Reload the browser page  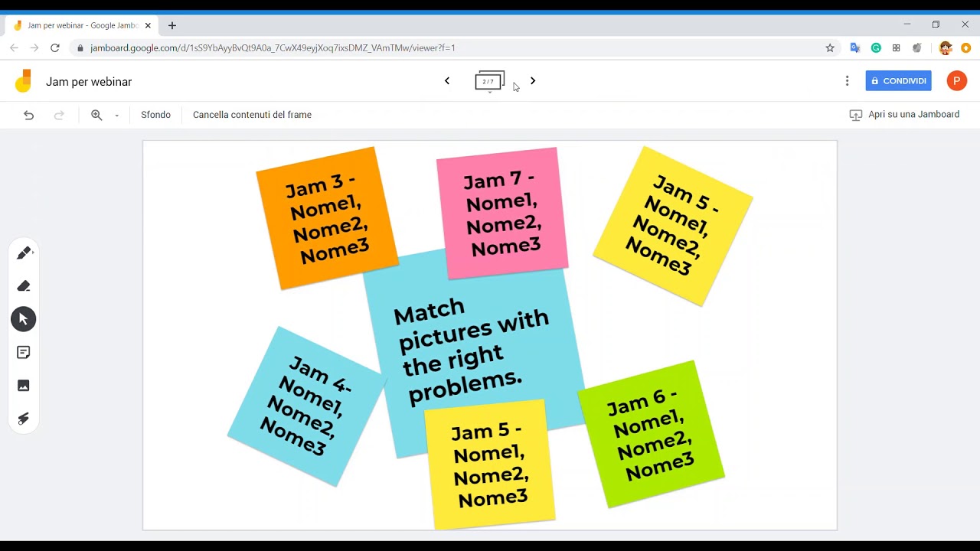click(54, 47)
